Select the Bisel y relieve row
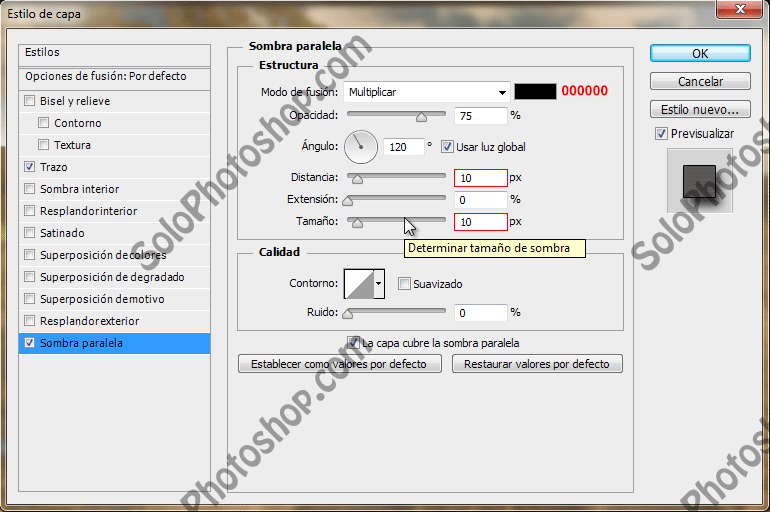This screenshot has width=770, height=512. [x=114, y=101]
